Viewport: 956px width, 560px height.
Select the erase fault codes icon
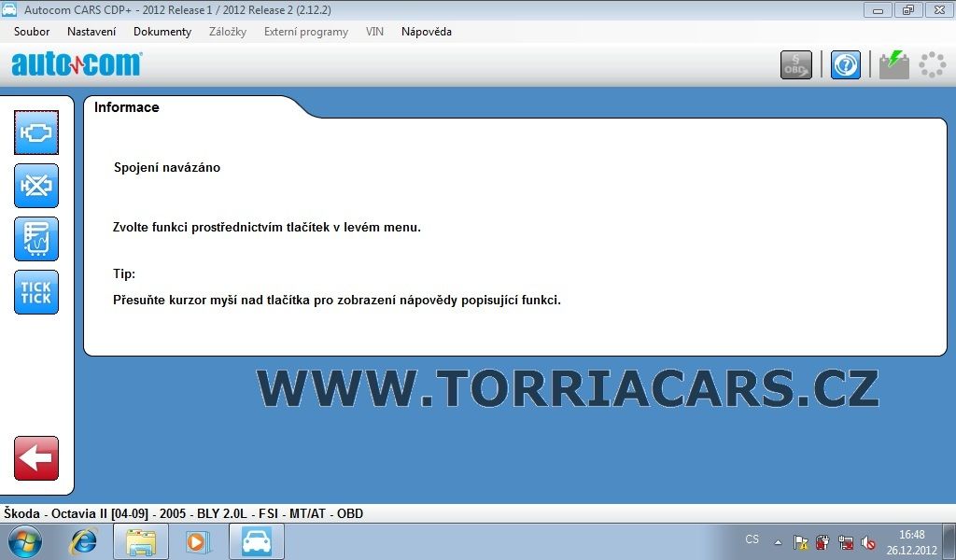coord(36,186)
